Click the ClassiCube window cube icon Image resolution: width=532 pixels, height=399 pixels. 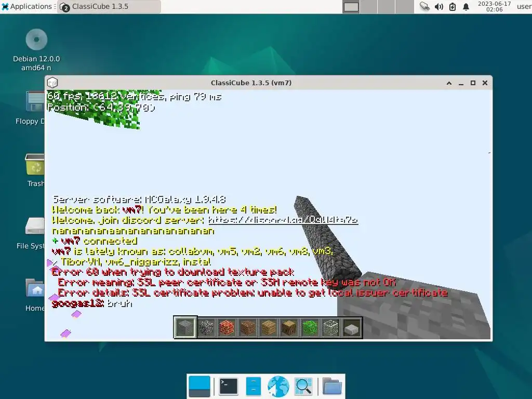(52, 83)
